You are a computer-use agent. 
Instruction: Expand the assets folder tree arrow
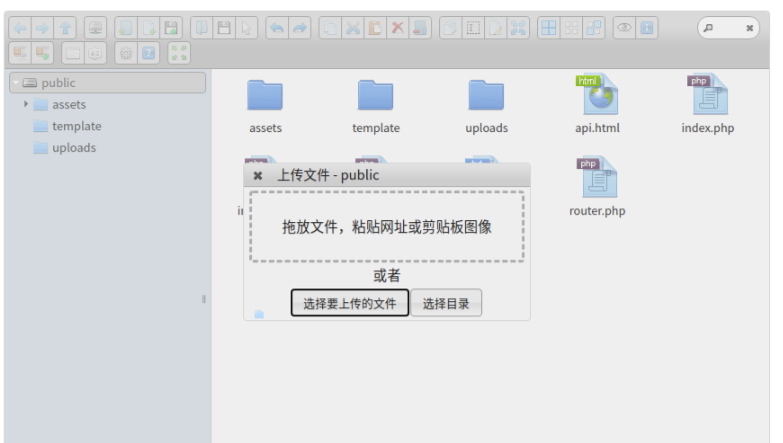[x=26, y=104]
